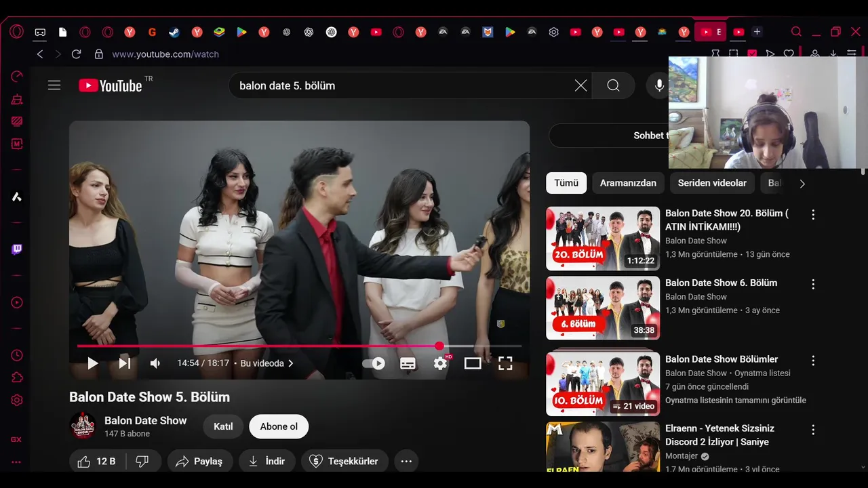
Task: Open browser tab search magnifier
Action: [x=797, y=32]
